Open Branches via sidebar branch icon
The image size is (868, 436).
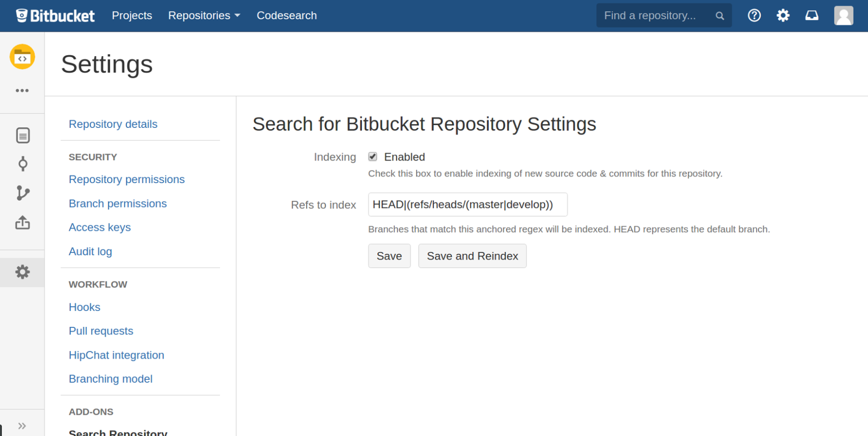(23, 193)
